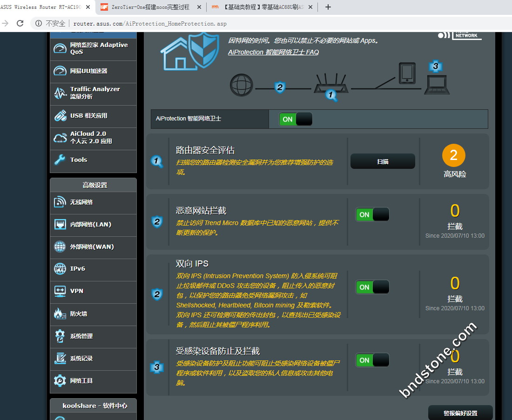Screen dimensions: 512x420
Task: Turn off the AiProtection 智能网络卫士 switch
Action: click(x=296, y=119)
